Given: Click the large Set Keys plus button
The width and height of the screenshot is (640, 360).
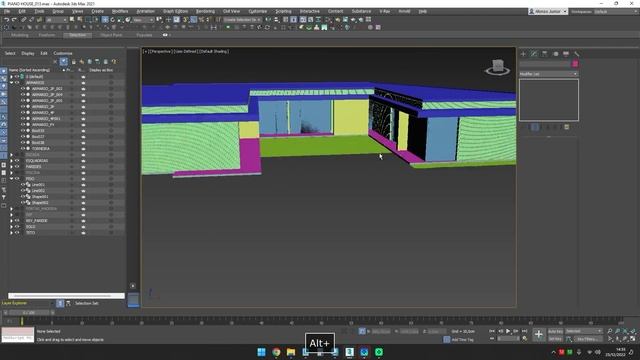Looking at the screenshot, I should 538,335.
